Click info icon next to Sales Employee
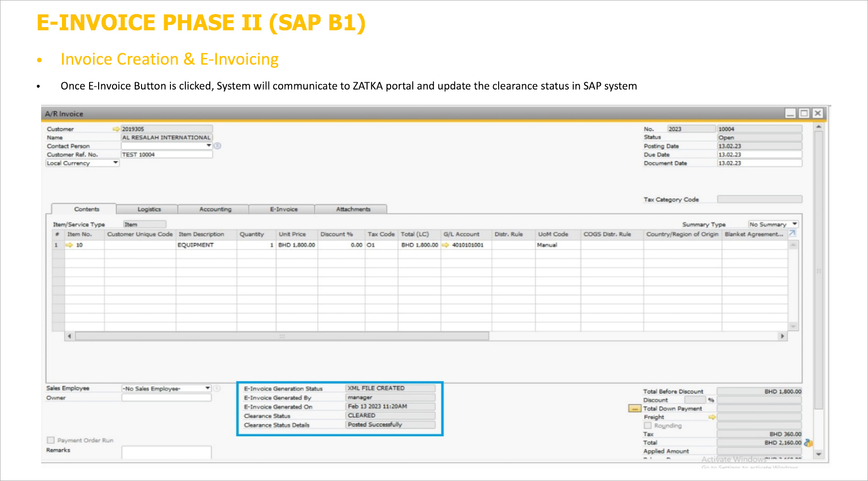This screenshot has height=481, width=868. pyautogui.click(x=217, y=388)
